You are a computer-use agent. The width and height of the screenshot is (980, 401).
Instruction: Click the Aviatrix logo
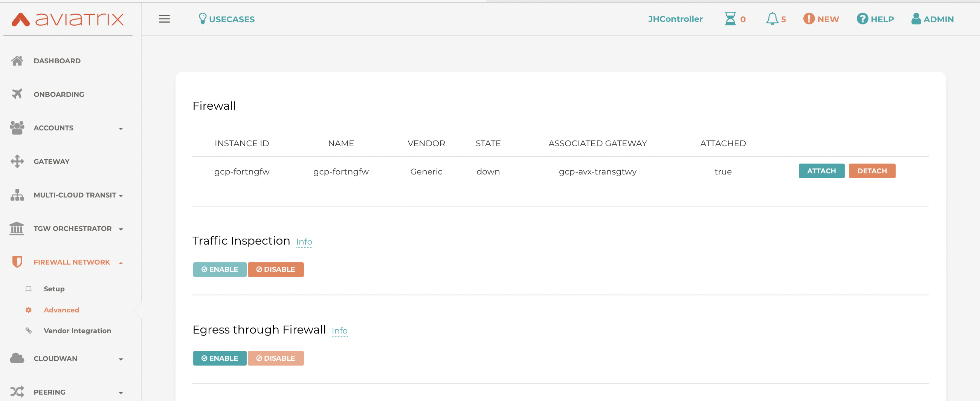tap(68, 19)
